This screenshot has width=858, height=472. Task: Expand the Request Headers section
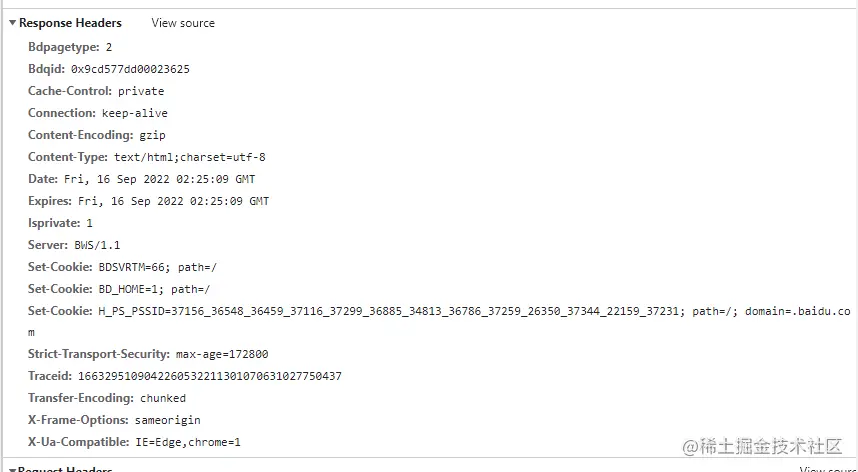click(12, 468)
